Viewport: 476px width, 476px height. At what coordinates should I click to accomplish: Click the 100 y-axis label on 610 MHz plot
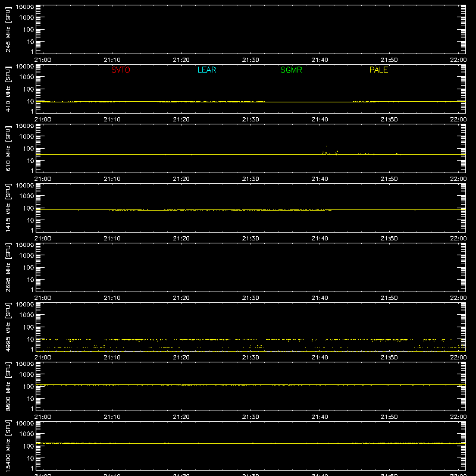[x=29, y=149]
